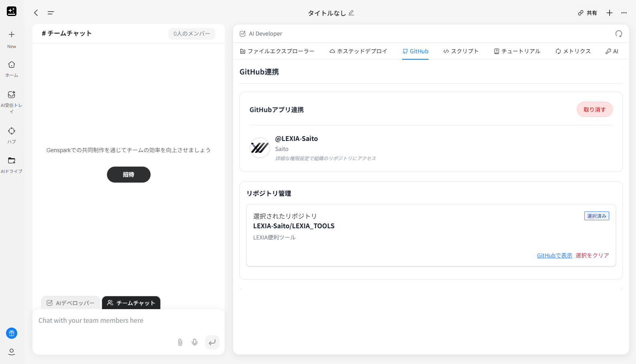Refresh the AI Developer panel
636x364 pixels.
coord(619,34)
